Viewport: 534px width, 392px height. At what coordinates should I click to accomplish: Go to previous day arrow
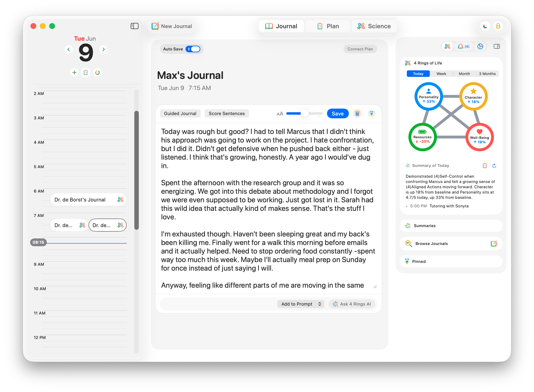[69, 49]
